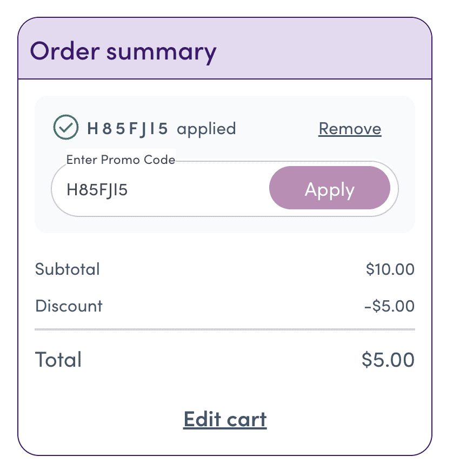Click the Enter Promo Code floating label
The height and width of the screenshot is (476, 453).
(121, 160)
